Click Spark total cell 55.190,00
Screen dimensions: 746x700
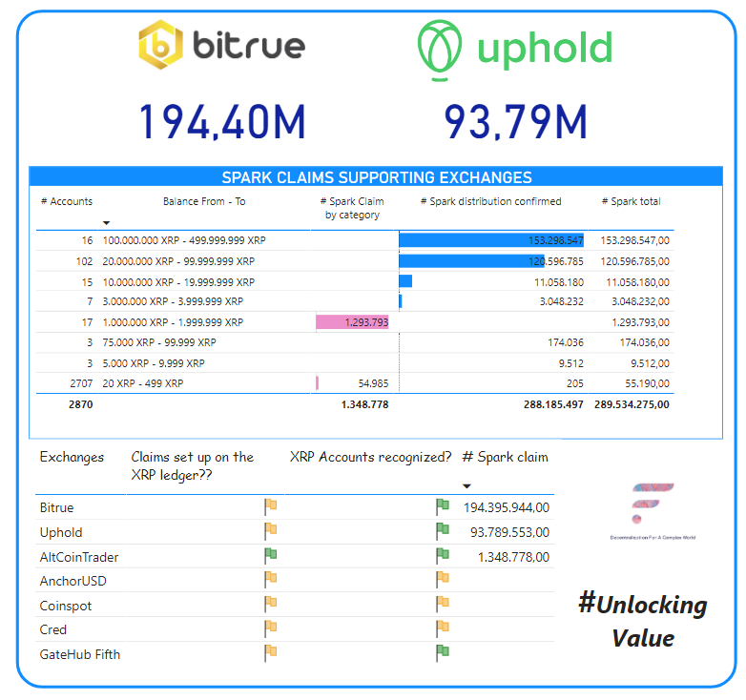tap(647, 383)
